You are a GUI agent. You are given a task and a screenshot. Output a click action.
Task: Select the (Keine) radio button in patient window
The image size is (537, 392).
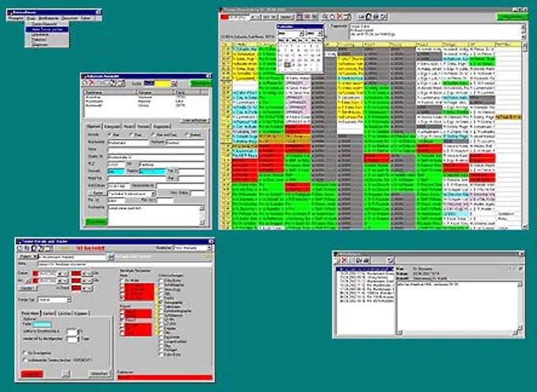click(187, 135)
